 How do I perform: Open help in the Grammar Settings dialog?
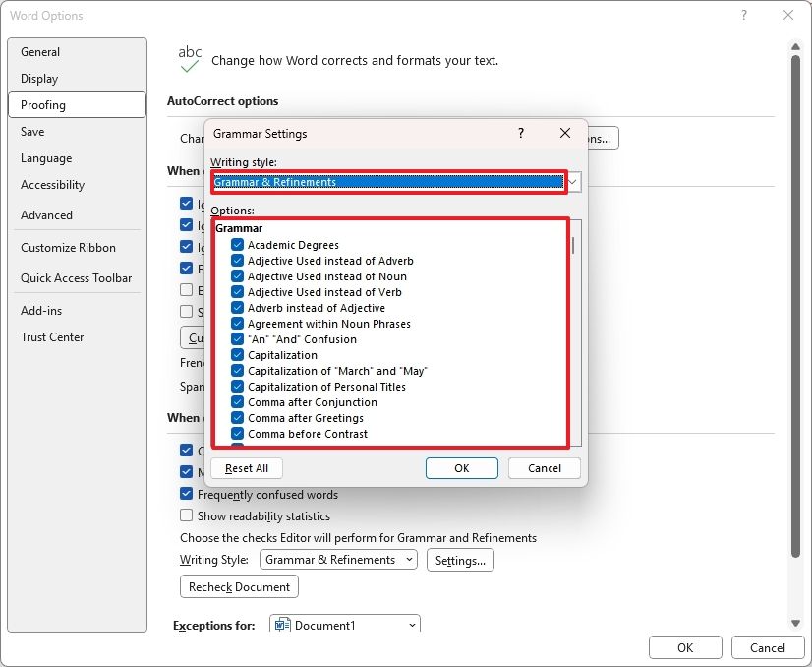520,133
